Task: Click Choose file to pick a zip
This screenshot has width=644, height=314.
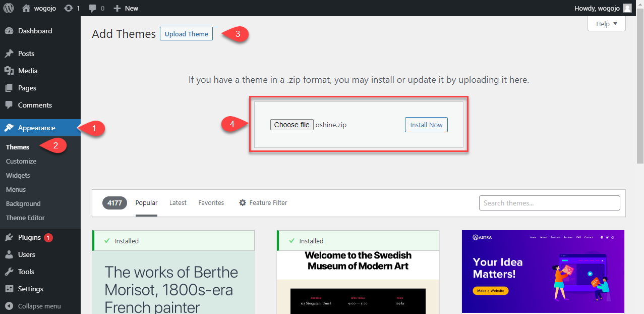Action: coord(291,125)
